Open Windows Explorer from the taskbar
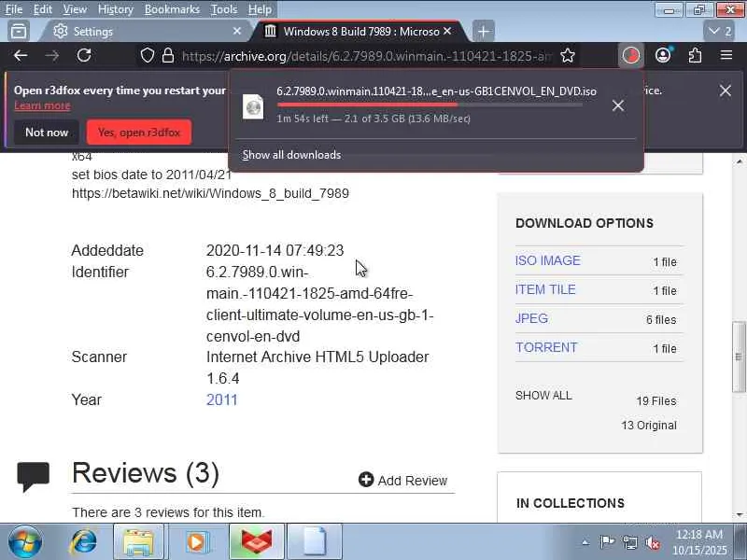 (138, 542)
